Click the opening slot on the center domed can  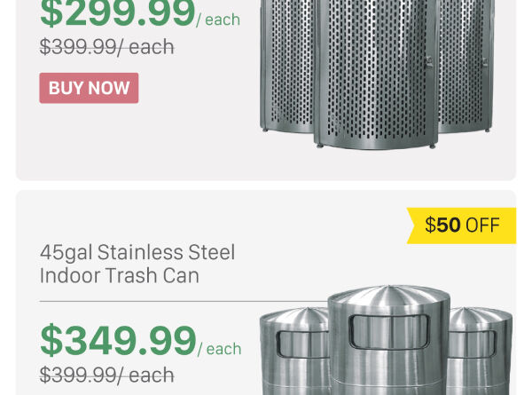point(388,331)
